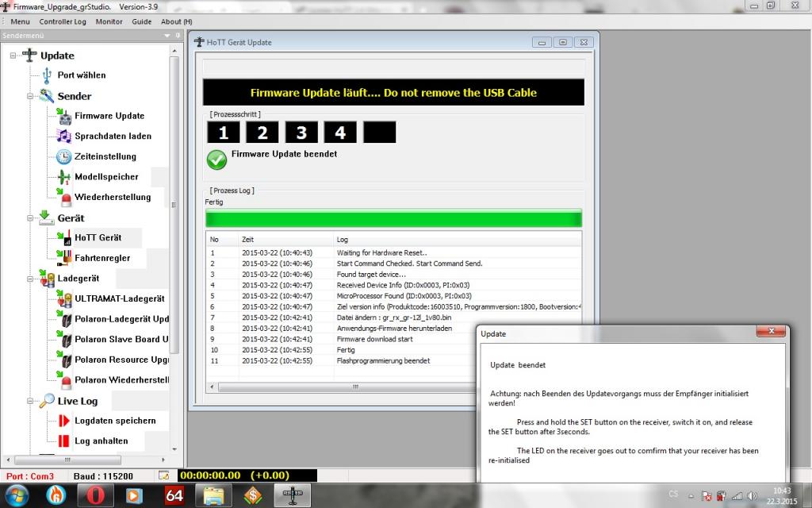Collapse the Gerät tree section
Screen dimensions: 812x508
[x=30, y=218]
